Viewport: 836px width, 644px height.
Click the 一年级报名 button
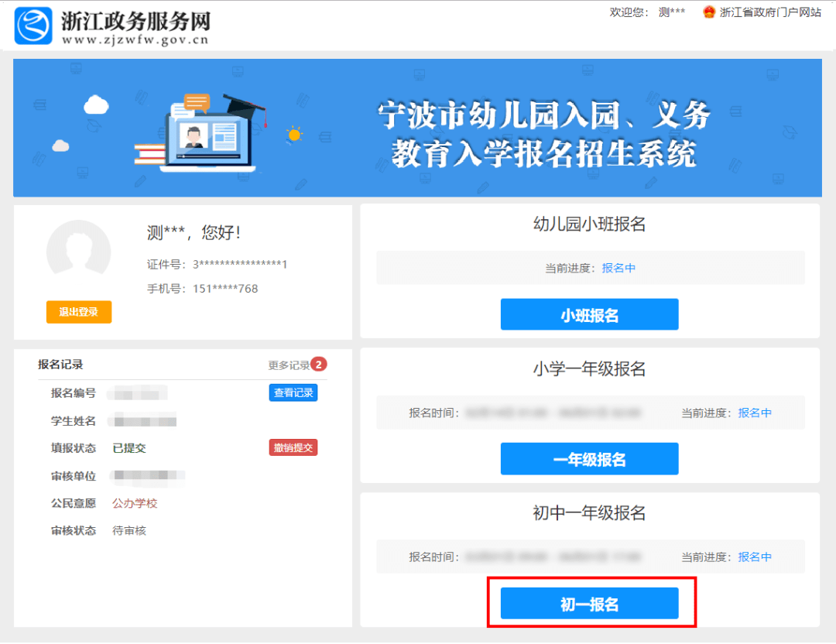(x=589, y=459)
